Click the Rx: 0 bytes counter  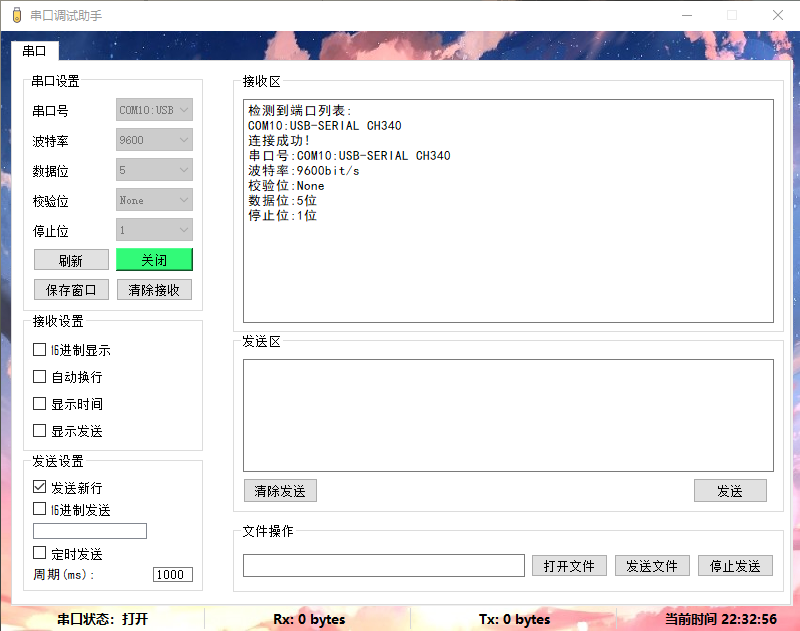pyautogui.click(x=309, y=619)
